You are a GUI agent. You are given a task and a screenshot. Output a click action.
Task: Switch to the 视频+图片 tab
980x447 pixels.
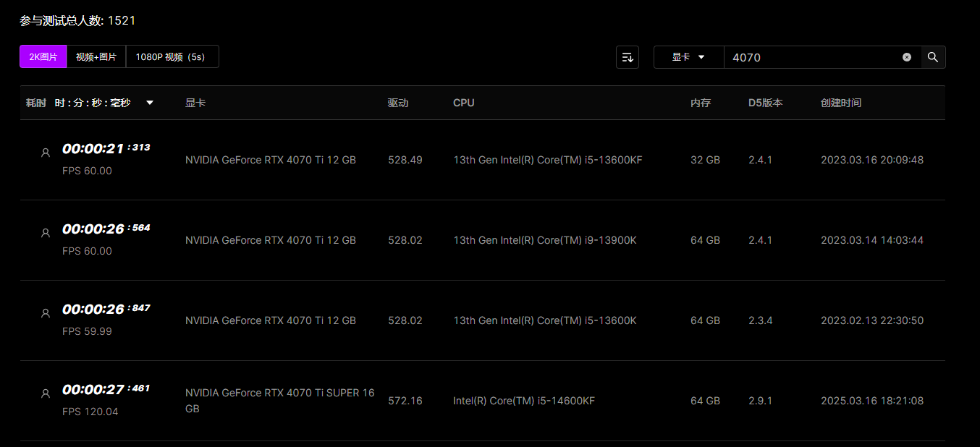click(x=96, y=56)
